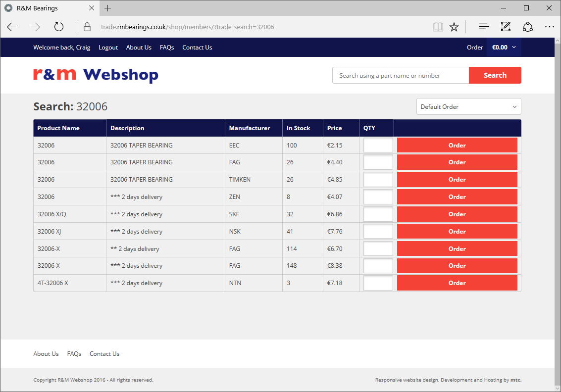This screenshot has width=561, height=392.
Task: Click quantity field for SKF row
Action: point(378,214)
